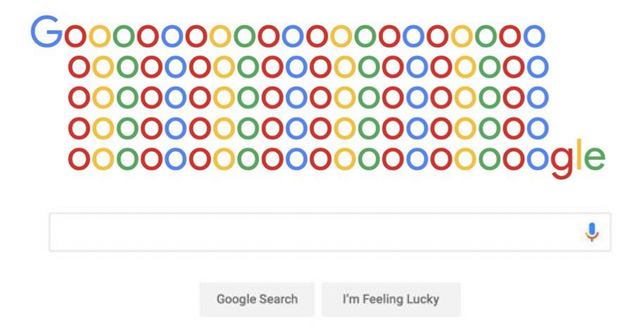Click the second yellow o in the top row
The image size is (644, 336).
(221, 37)
